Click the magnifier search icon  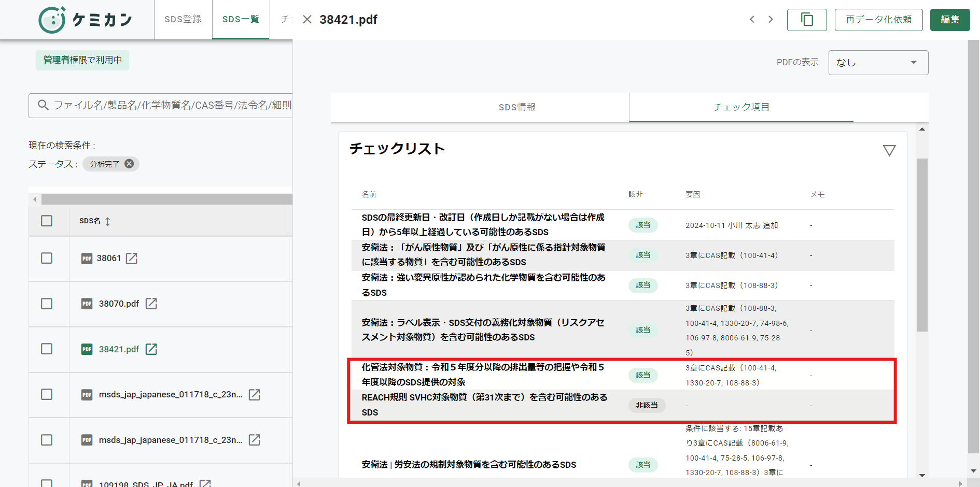(x=44, y=105)
